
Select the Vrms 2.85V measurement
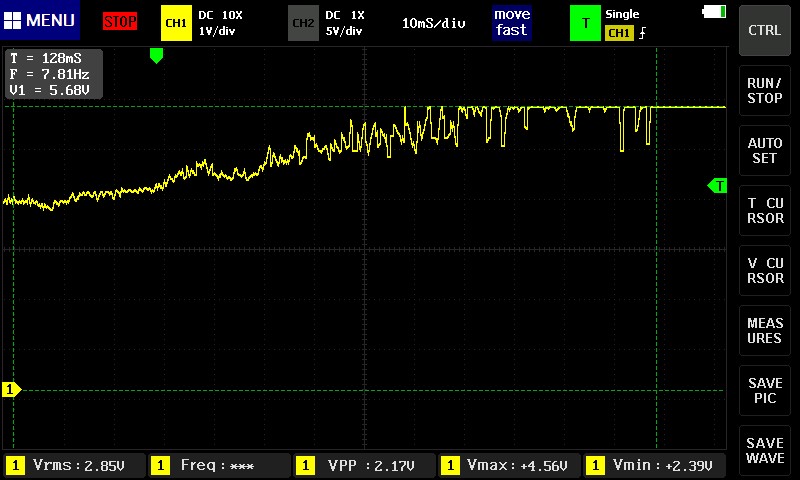75,465
